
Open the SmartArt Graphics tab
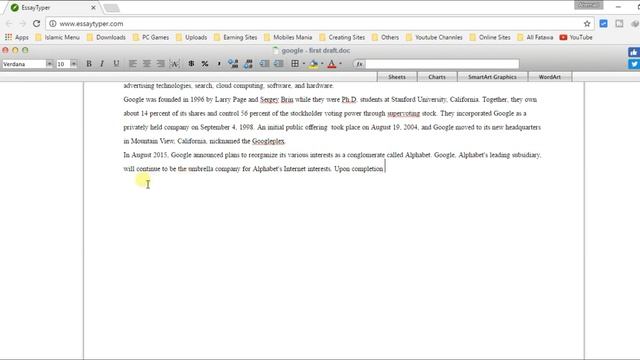point(492,77)
